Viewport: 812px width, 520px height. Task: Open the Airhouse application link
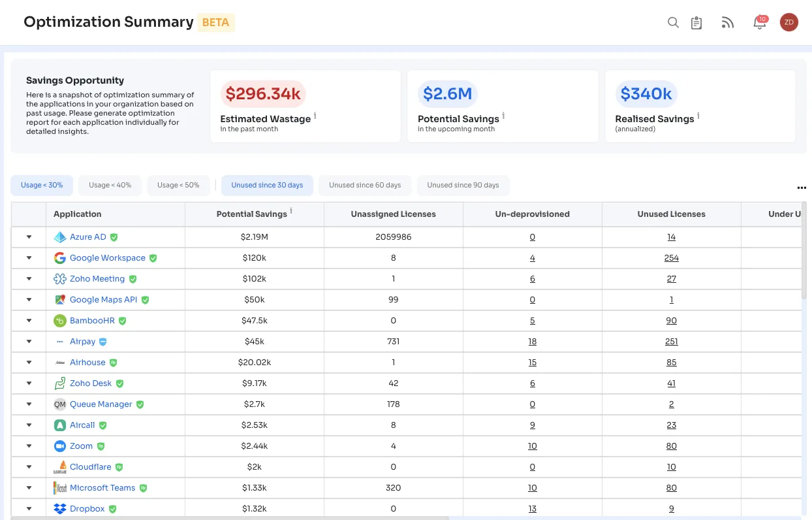(87, 363)
